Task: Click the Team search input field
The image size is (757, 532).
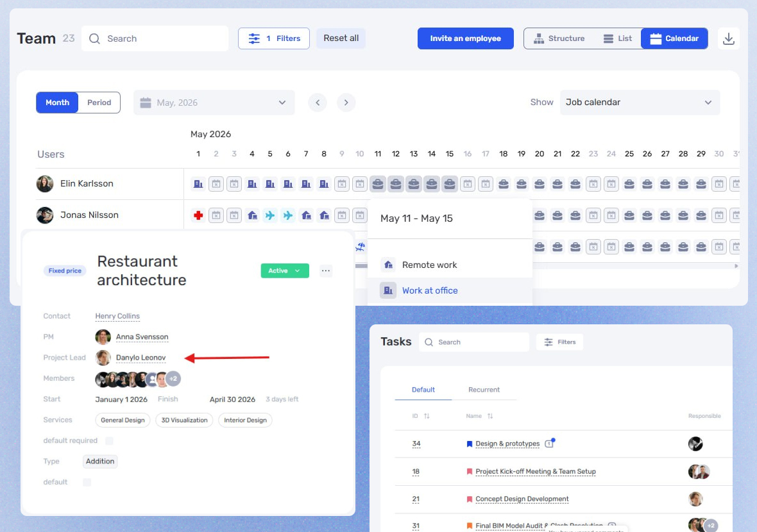Action: (155, 38)
